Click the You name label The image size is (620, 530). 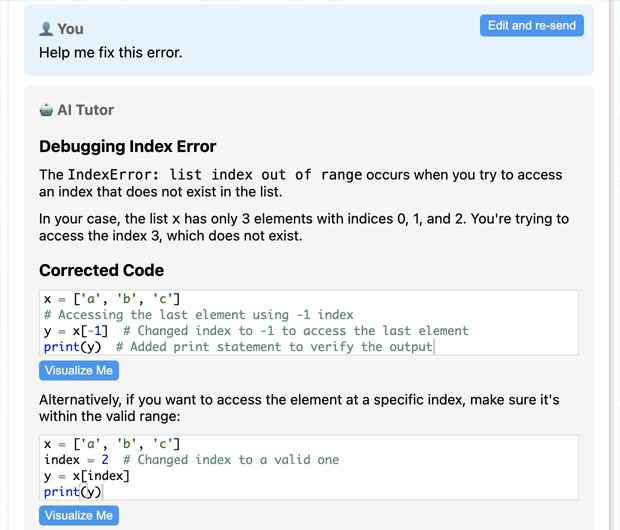point(70,29)
